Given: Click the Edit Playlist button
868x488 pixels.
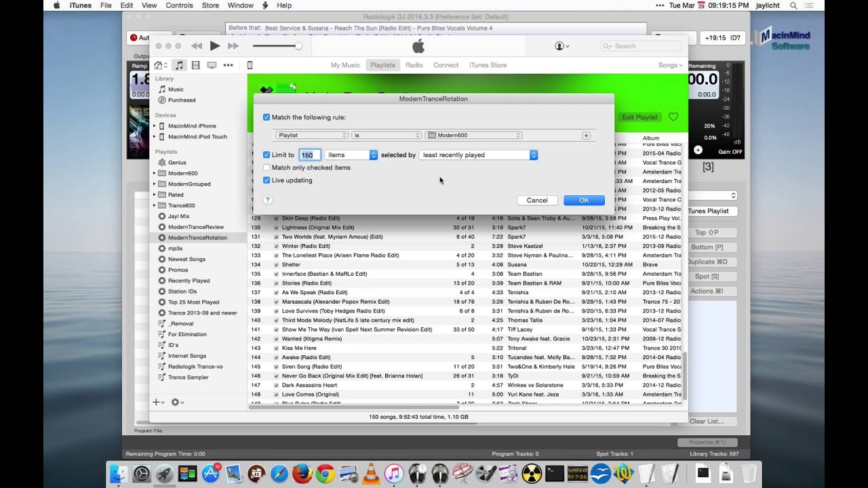Looking at the screenshot, I should click(x=639, y=117).
